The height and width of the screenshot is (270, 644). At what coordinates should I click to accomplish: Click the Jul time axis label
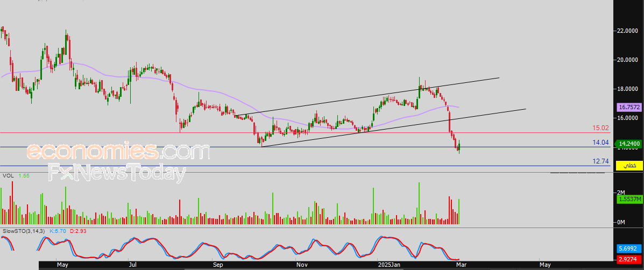(x=132, y=265)
